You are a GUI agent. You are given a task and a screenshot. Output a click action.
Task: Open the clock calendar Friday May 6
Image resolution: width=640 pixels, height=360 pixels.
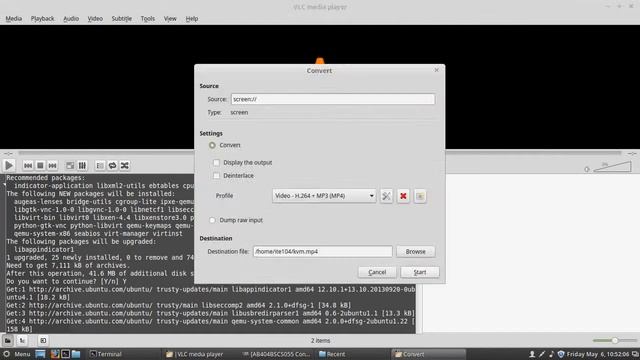(x=598, y=354)
